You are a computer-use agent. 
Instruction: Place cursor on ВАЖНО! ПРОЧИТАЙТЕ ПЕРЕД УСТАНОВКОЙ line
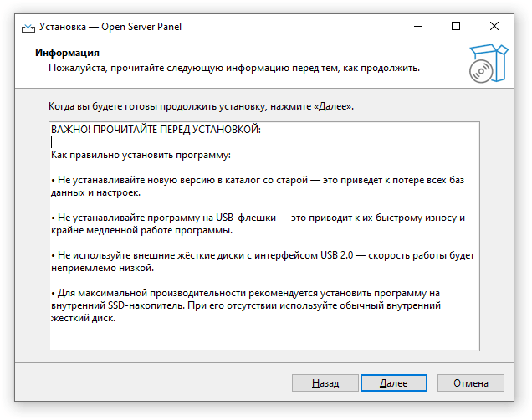coord(156,130)
